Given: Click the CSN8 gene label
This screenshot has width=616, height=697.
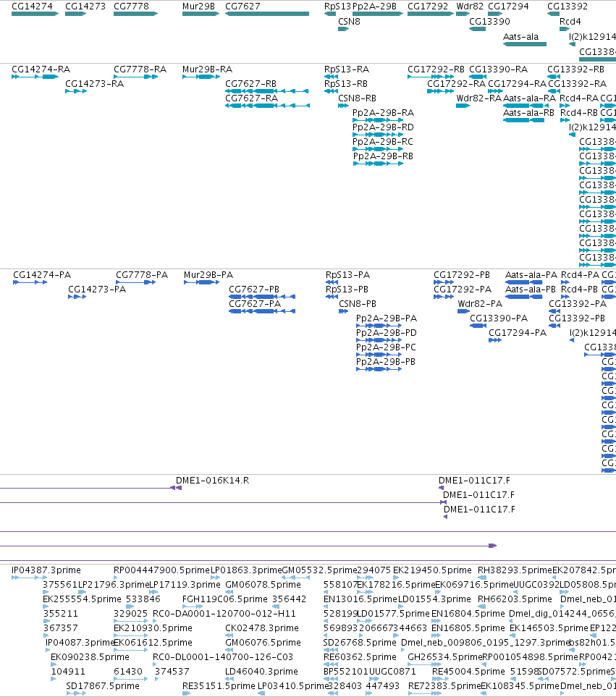Looking at the screenshot, I should (x=349, y=21).
